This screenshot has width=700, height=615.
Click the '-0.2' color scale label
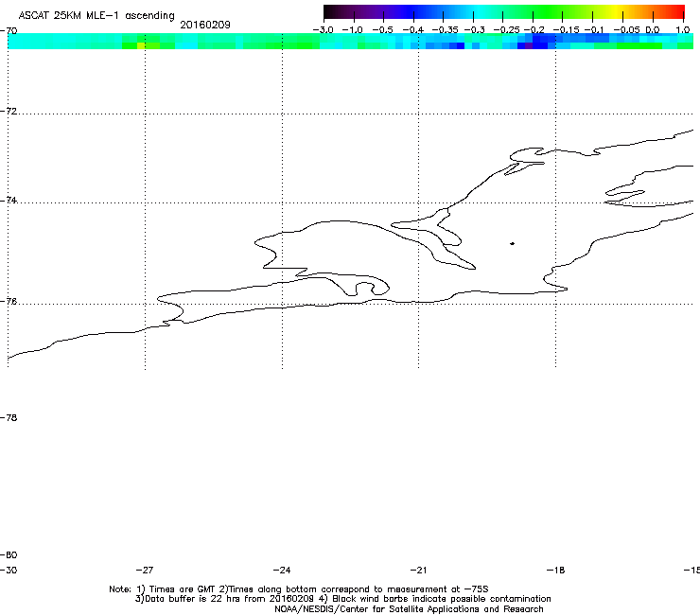click(534, 30)
